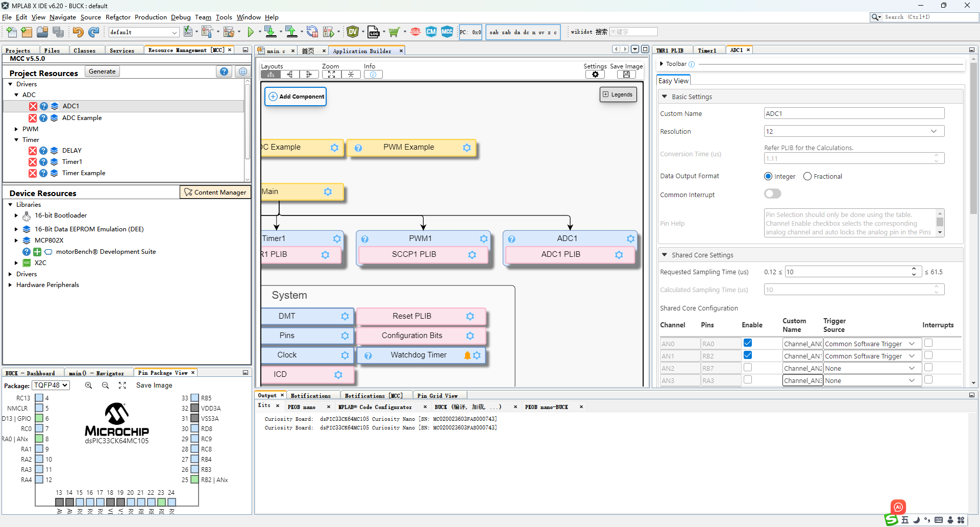Click Save Image icon in Application Builder
Viewport: 980px width, 527px height.
point(626,75)
